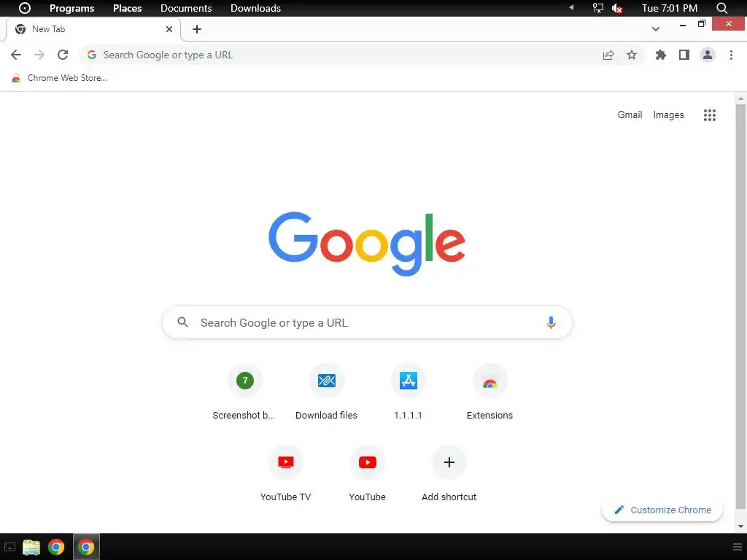
Task: Select the New Tab tab
Action: [x=93, y=29]
